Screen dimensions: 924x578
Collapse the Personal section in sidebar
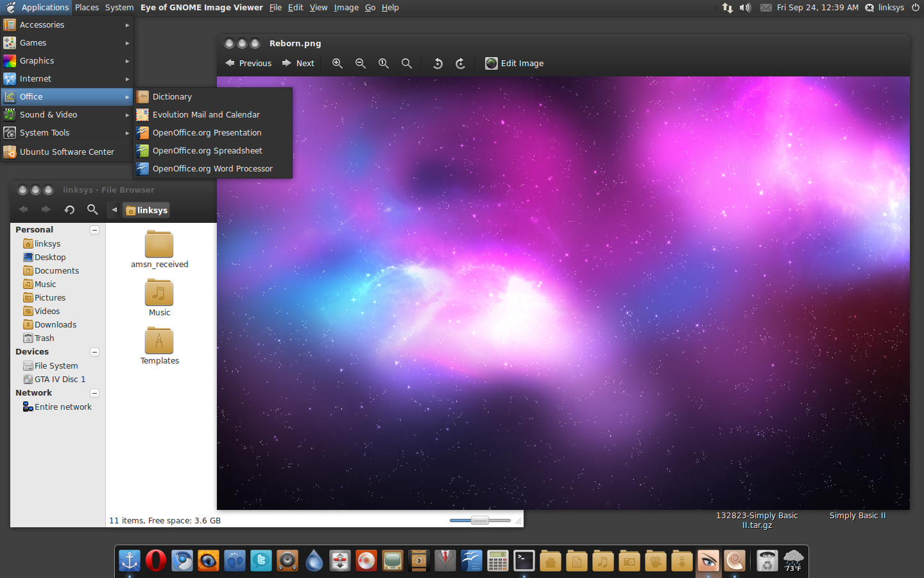point(94,230)
